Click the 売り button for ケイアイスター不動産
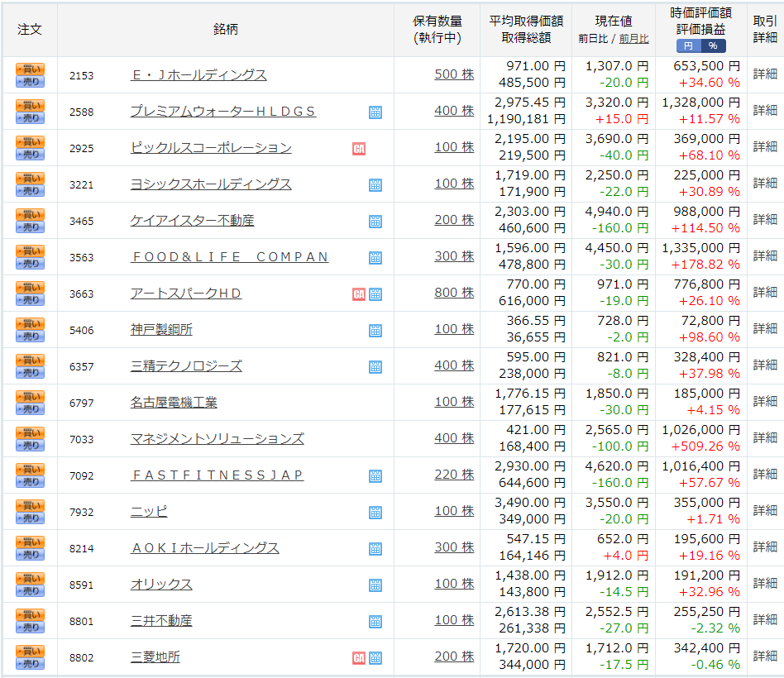The width and height of the screenshot is (784, 678). pos(30,227)
